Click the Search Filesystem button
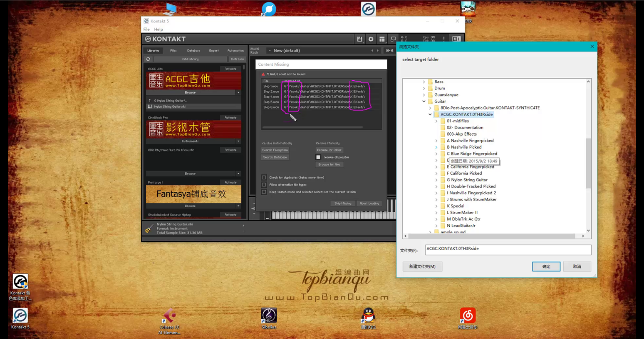The width and height of the screenshot is (644, 339). 275,150
